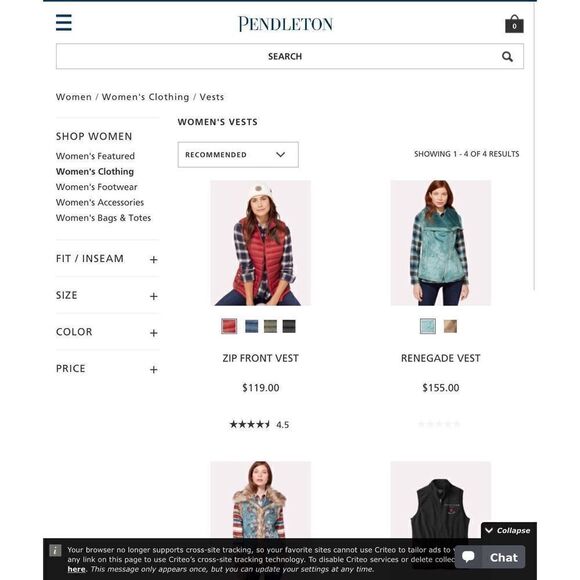Open the hamburger navigation menu
The height and width of the screenshot is (580, 580).
(x=64, y=23)
